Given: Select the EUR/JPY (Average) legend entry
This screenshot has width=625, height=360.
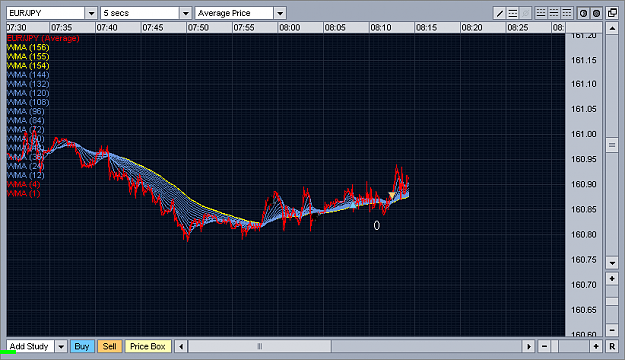Looking at the screenshot, I should [43, 38].
